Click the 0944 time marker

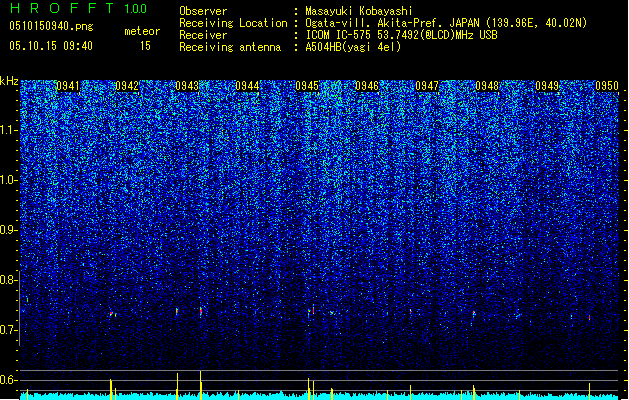[x=247, y=86]
